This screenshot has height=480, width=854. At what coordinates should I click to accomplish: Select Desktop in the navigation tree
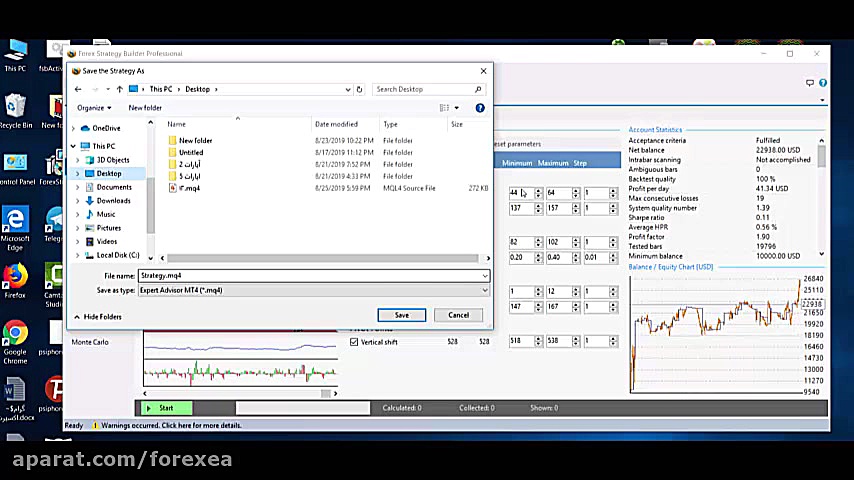[x=103, y=173]
